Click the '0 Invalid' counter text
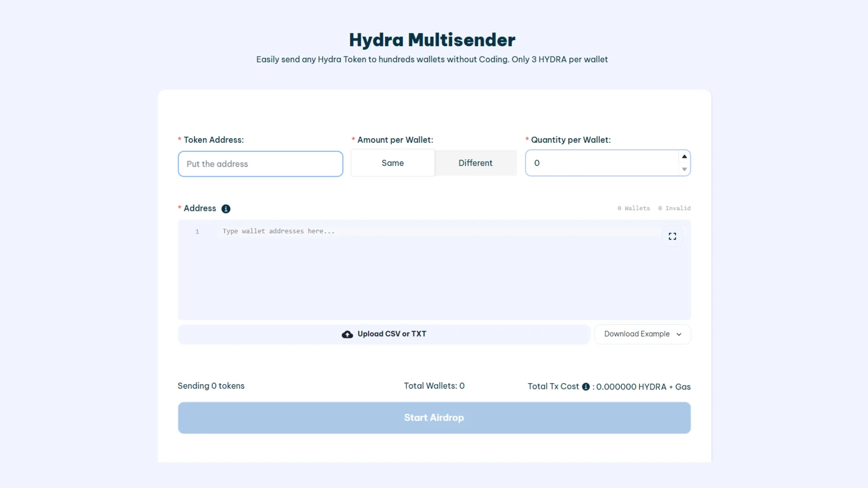Image resolution: width=868 pixels, height=488 pixels. point(674,208)
